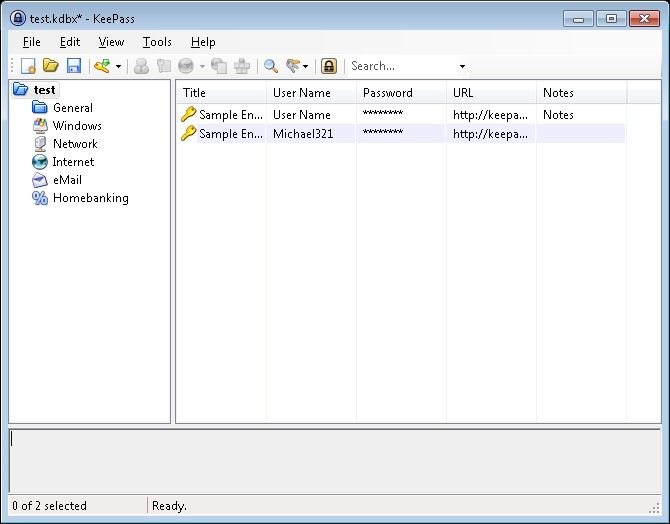This screenshot has height=524, width=670.
Task: Click the General folder icon
Action: coord(40,107)
